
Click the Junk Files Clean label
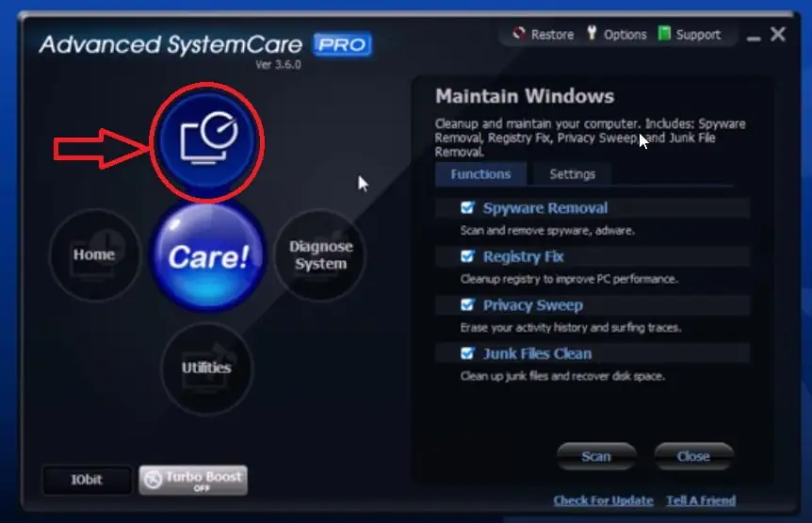point(537,353)
